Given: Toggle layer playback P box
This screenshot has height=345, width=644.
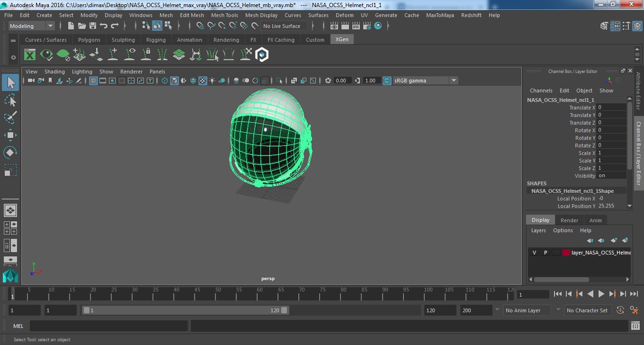Looking at the screenshot, I should click(545, 253).
